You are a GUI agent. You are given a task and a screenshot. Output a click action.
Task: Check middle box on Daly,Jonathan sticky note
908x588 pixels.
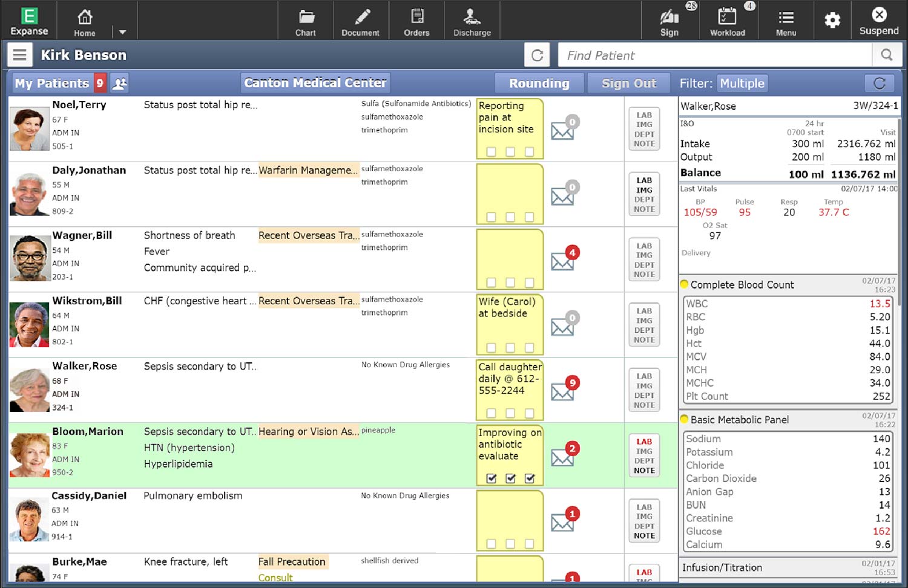coord(510,217)
